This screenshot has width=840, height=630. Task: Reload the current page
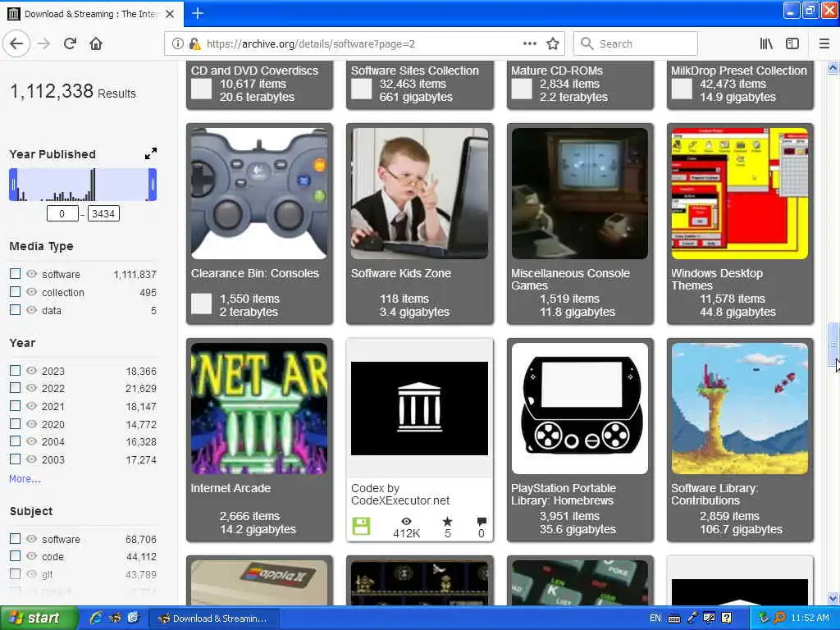coord(71,43)
